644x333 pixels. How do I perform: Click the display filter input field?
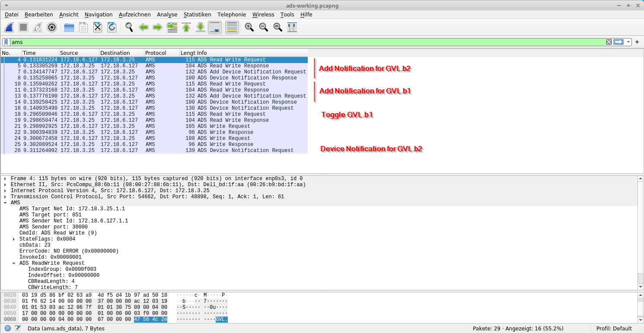tap(307, 42)
